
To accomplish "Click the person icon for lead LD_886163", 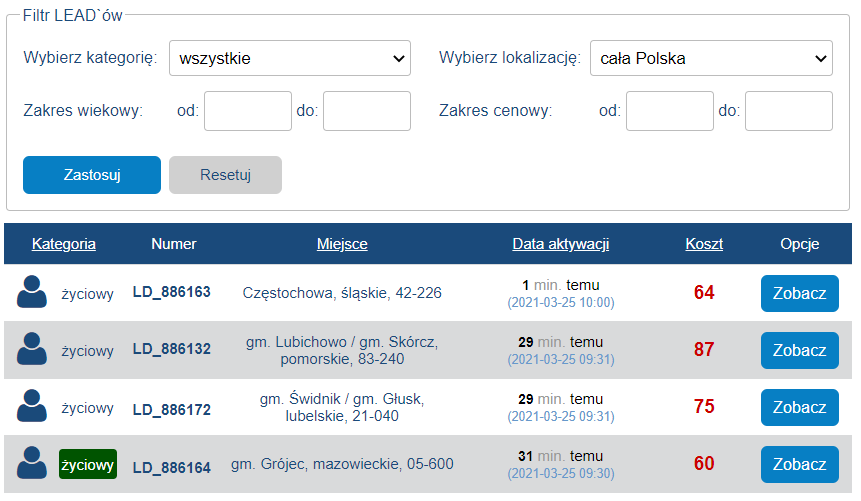I will 32,292.
